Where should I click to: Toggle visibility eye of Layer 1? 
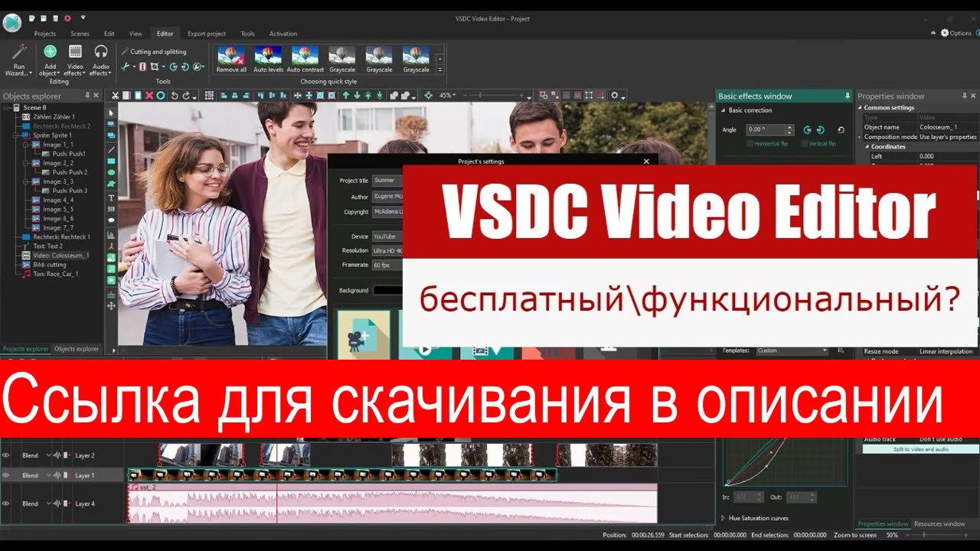click(6, 475)
